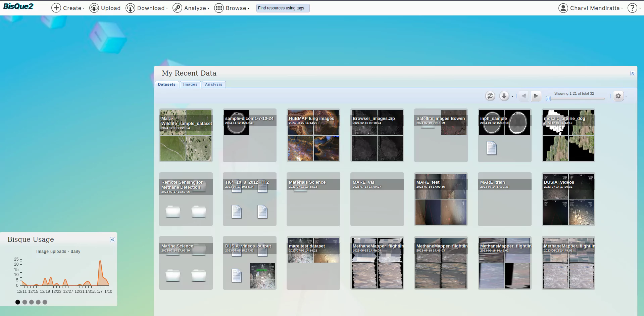Switch to the Analysis tab
Image resolution: width=644 pixels, height=316 pixels.
213,85
